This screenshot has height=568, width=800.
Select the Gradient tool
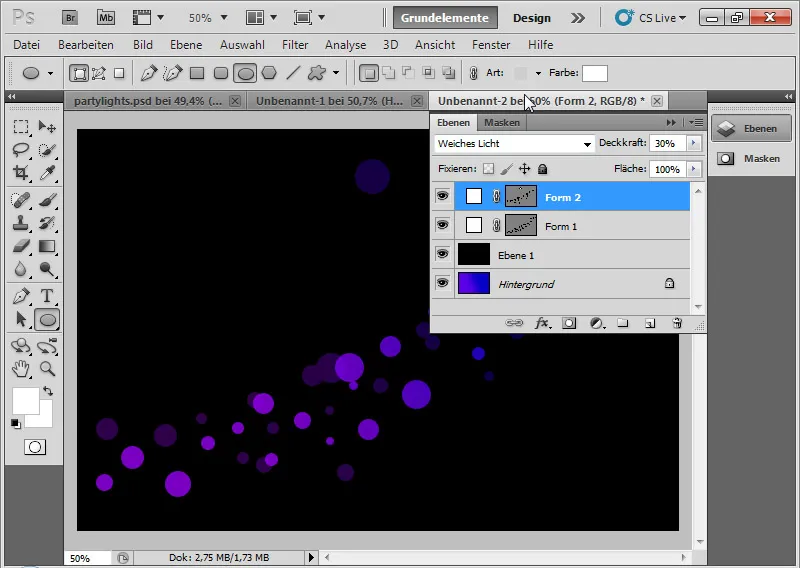(47, 246)
